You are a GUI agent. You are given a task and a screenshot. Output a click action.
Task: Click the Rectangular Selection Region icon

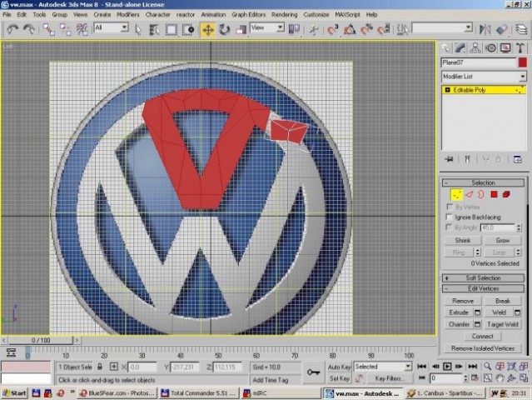tap(171, 30)
